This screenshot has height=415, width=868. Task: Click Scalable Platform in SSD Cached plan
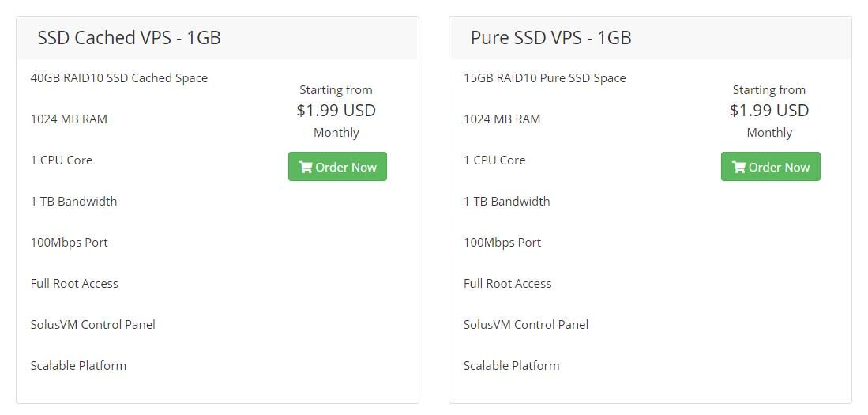(78, 365)
